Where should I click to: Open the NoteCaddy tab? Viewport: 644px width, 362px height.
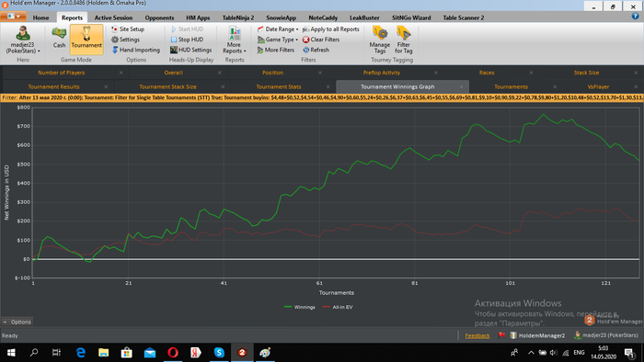[x=323, y=17]
